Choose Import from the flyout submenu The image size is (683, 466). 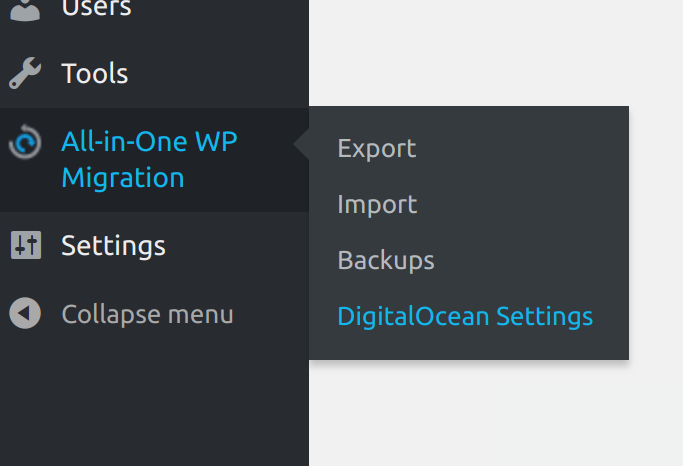coord(377,204)
